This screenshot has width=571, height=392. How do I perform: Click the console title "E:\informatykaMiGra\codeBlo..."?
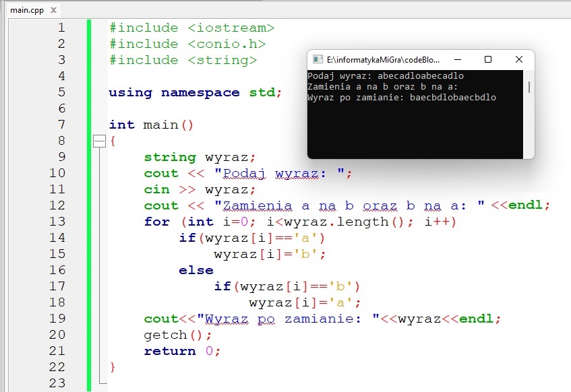[x=383, y=60]
